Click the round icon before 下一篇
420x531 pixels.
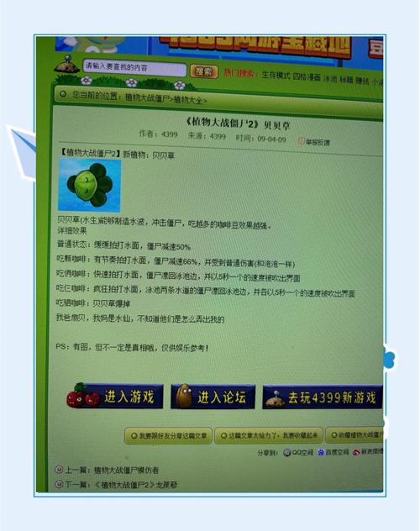(59, 484)
